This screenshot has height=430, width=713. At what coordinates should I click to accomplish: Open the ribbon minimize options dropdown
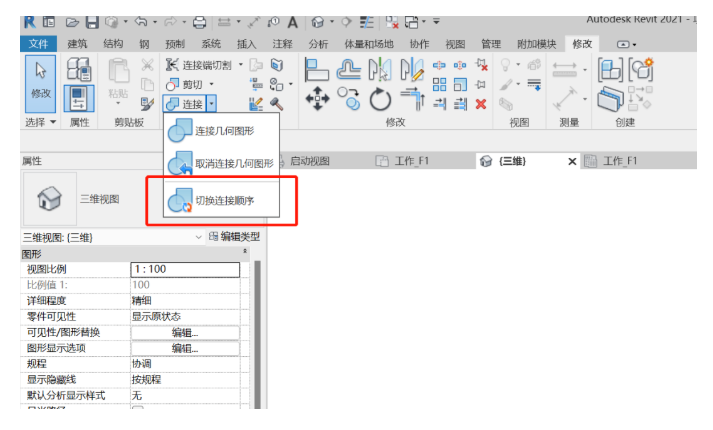coord(634,45)
